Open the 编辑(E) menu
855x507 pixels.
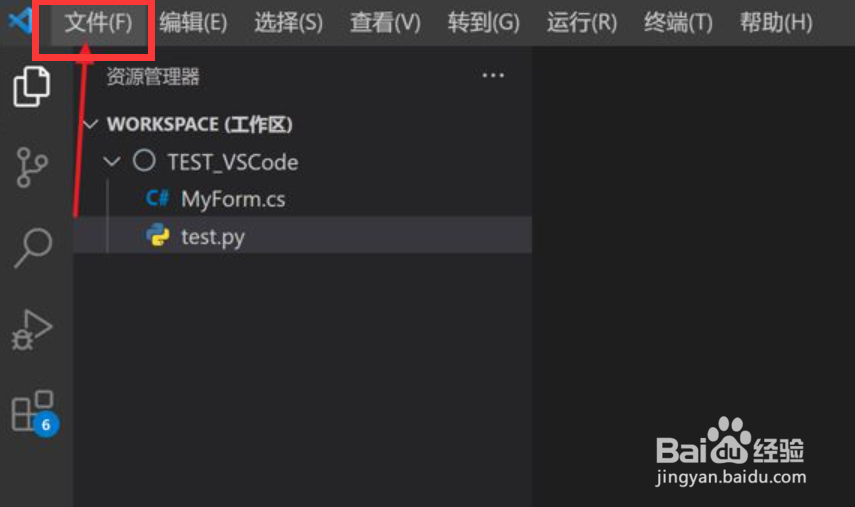(193, 23)
